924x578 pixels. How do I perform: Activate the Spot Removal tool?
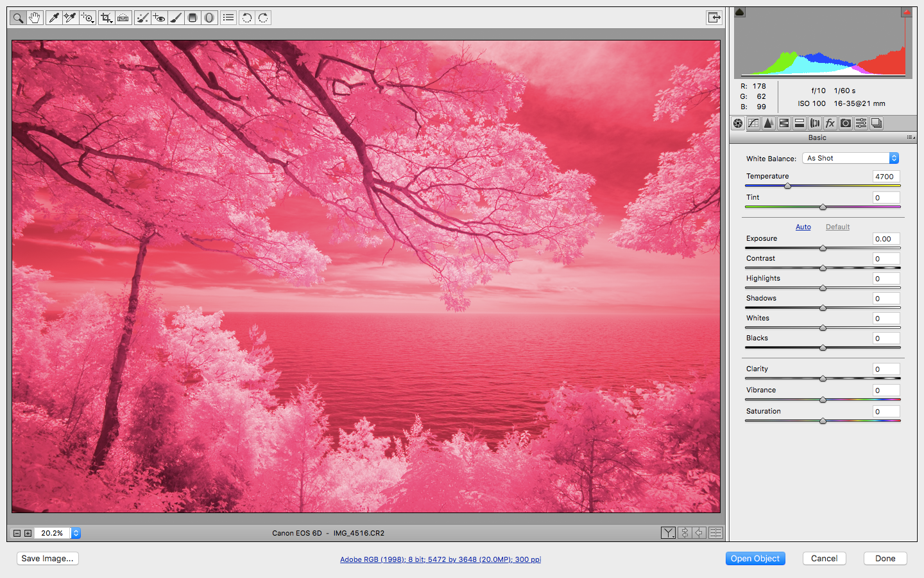point(142,17)
